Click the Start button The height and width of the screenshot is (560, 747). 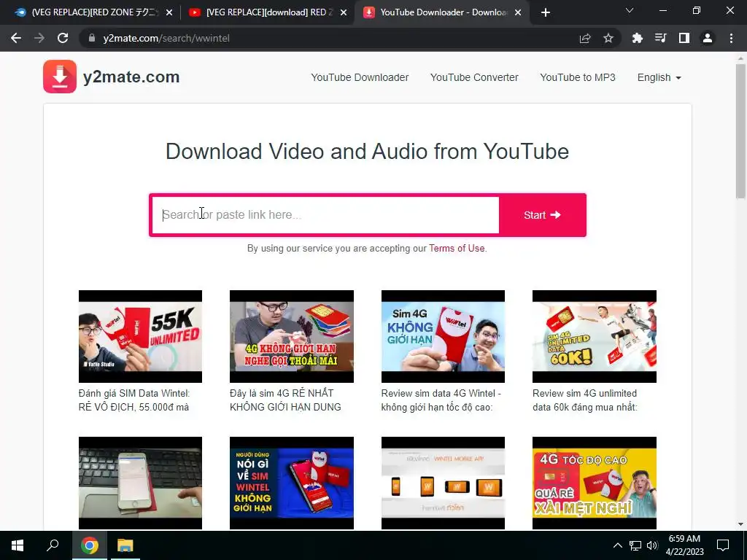point(542,215)
